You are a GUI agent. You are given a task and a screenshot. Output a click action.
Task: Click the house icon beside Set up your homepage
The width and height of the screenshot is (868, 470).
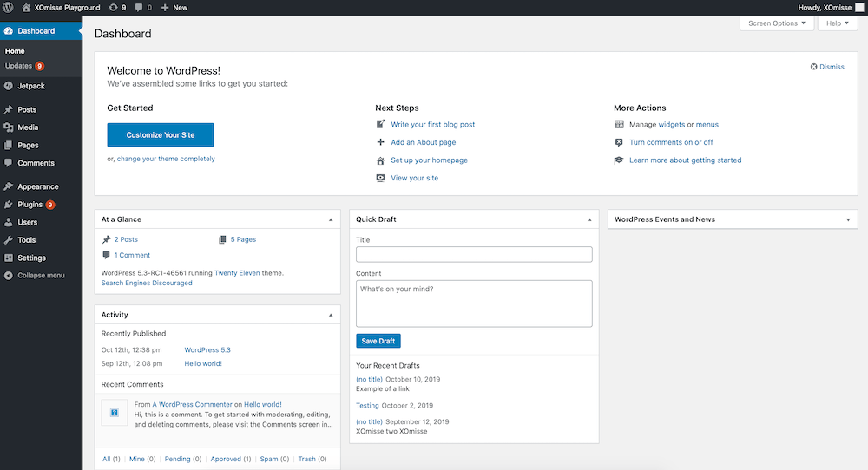click(380, 160)
